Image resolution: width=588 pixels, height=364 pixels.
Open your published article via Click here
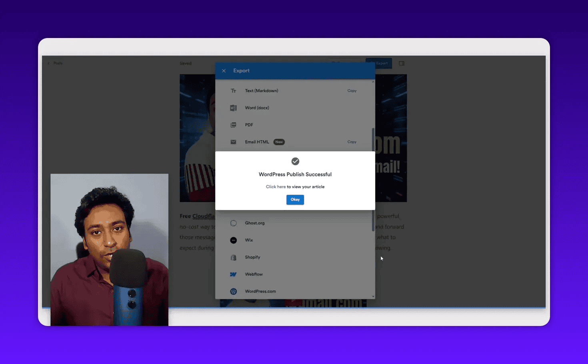(x=276, y=186)
